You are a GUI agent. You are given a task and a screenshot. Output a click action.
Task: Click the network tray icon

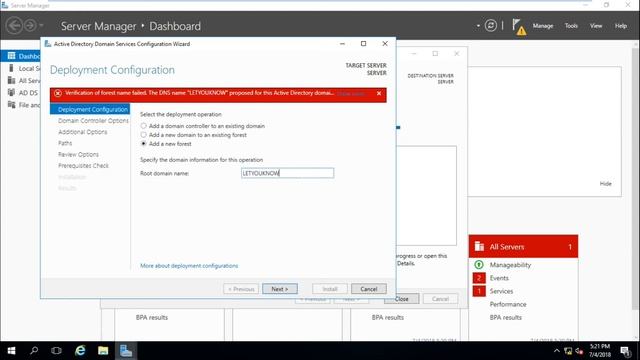tap(568, 351)
